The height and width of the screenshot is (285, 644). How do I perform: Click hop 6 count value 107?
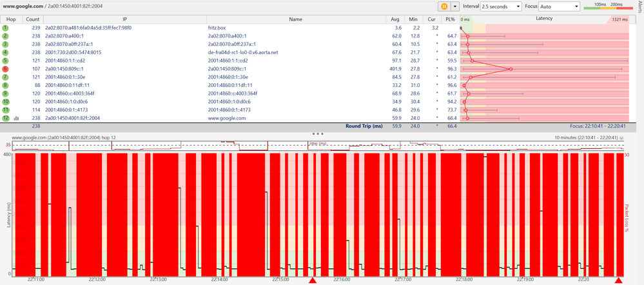coord(35,68)
